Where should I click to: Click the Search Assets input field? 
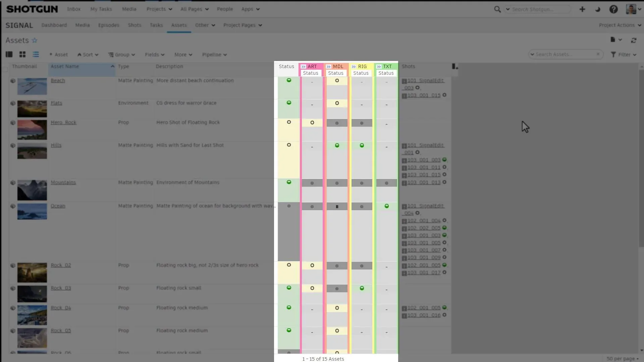click(565, 54)
